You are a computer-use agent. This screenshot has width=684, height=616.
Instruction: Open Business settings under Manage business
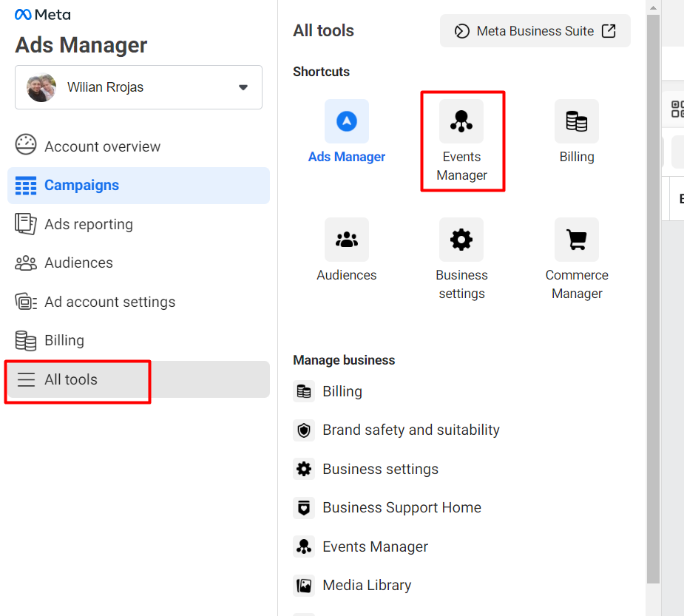[380, 469]
